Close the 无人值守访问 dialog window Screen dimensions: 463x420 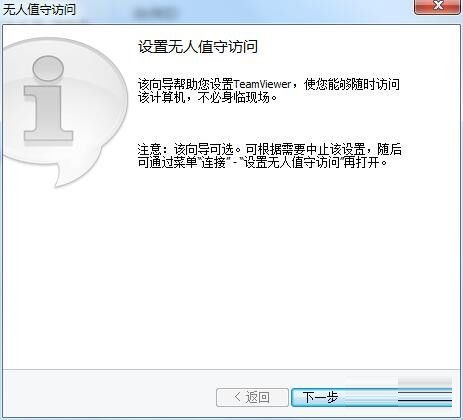(x=438, y=6)
